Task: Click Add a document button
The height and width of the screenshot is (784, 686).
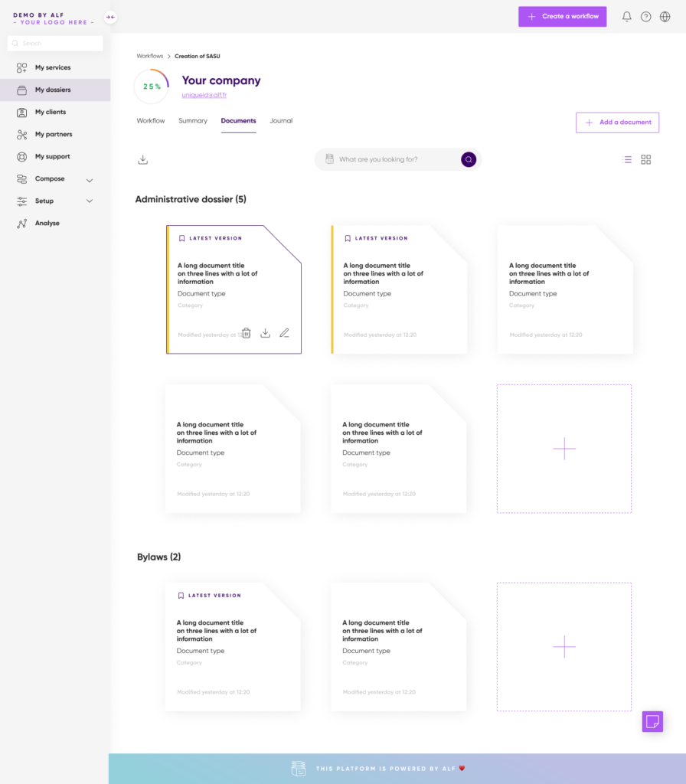Action: pyautogui.click(x=618, y=122)
